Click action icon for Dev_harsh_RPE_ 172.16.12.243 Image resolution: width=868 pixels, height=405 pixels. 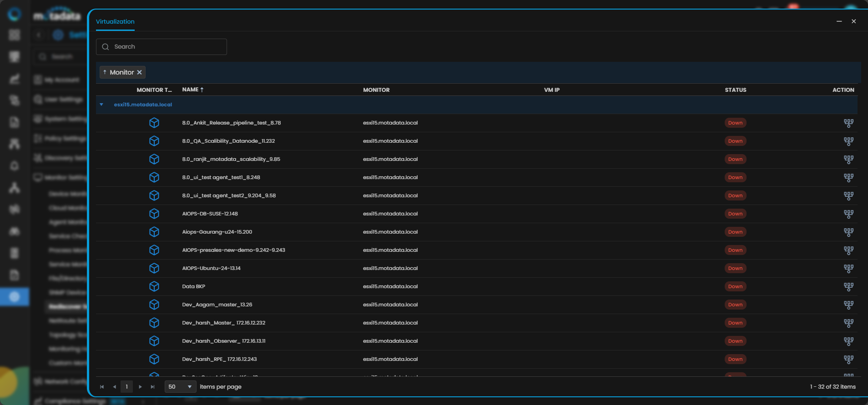point(848,360)
